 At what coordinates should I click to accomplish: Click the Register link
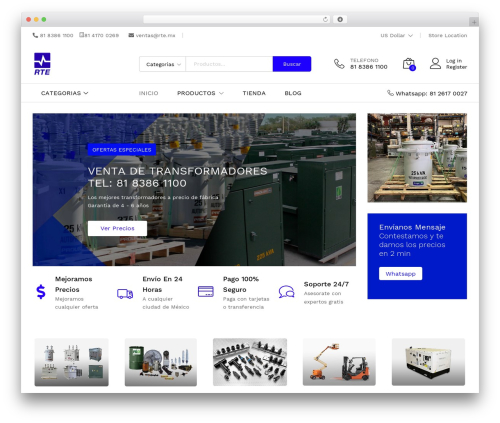point(456,67)
